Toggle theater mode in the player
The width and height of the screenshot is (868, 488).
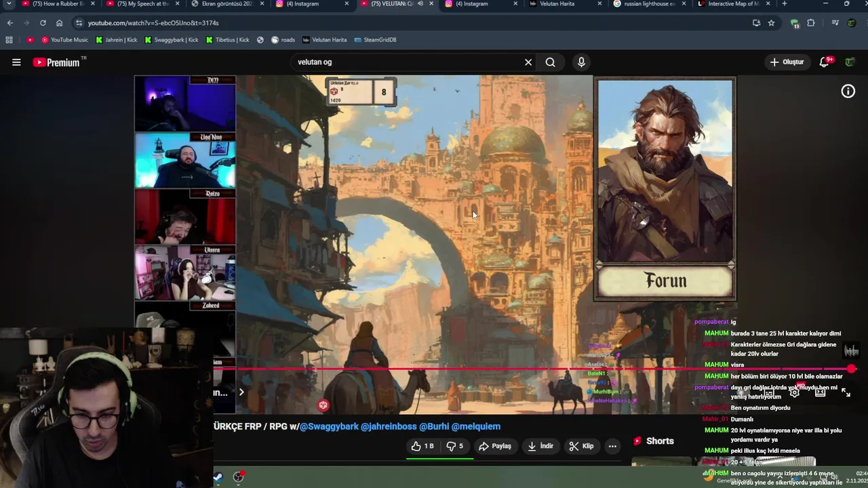(820, 392)
